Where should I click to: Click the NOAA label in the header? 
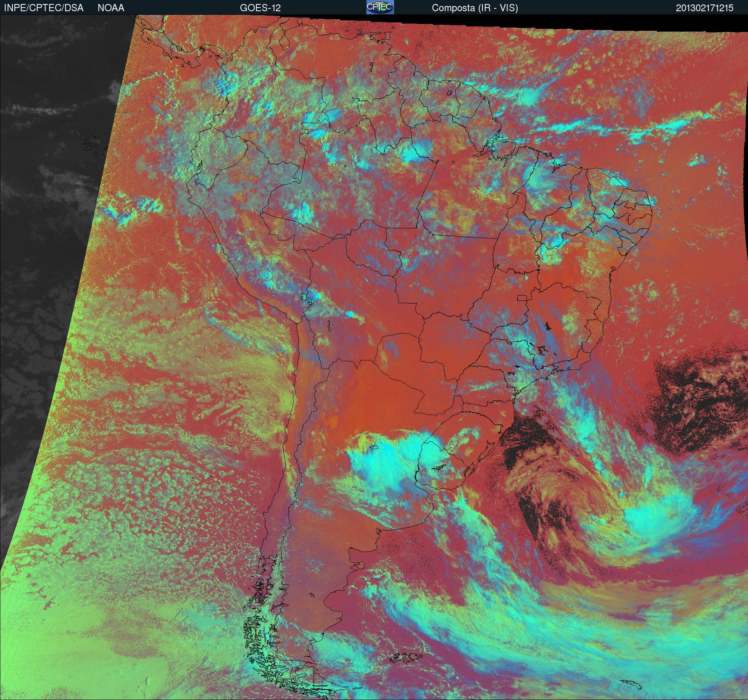(x=111, y=8)
